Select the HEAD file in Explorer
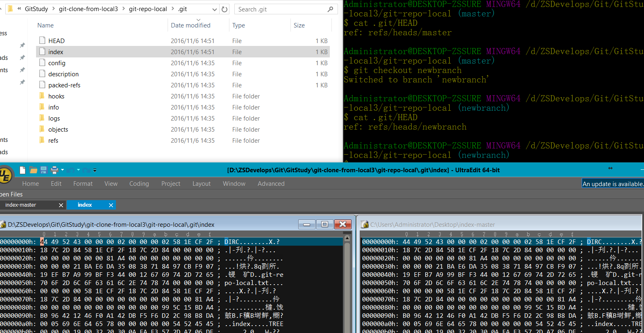Viewport: 644px width, 333px height. point(183,41)
